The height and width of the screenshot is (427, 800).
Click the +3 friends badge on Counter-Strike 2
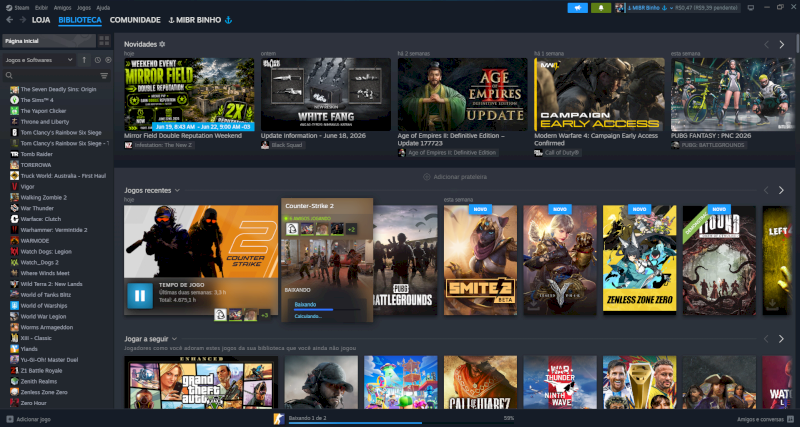(264, 315)
